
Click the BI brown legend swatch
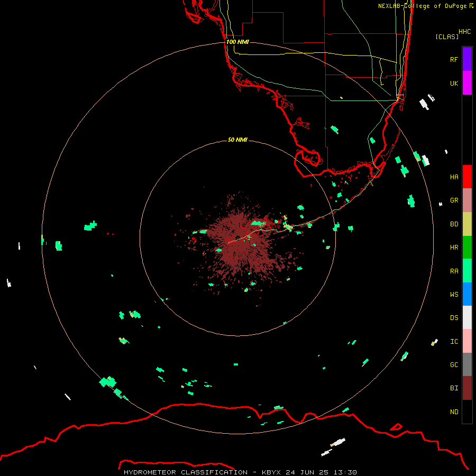pyautogui.click(x=467, y=388)
